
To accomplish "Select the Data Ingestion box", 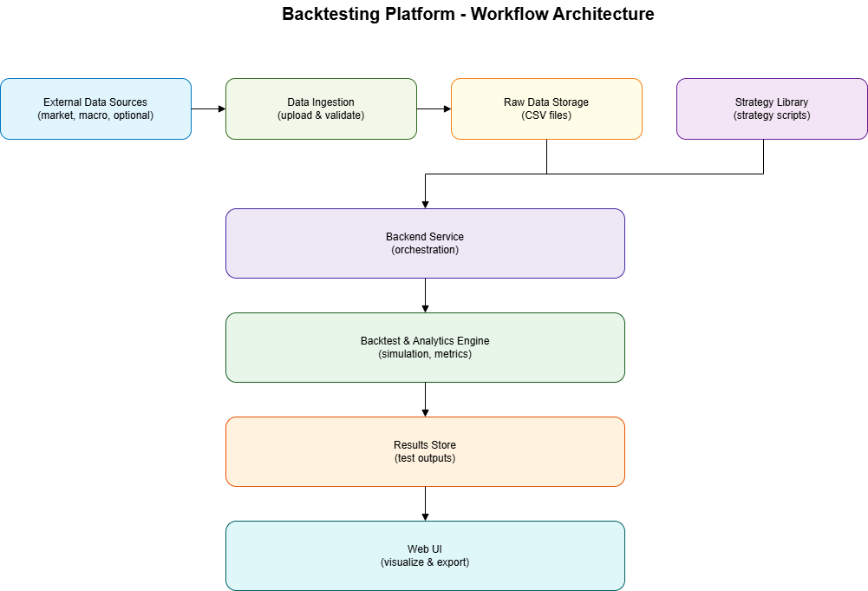I will click(321, 108).
